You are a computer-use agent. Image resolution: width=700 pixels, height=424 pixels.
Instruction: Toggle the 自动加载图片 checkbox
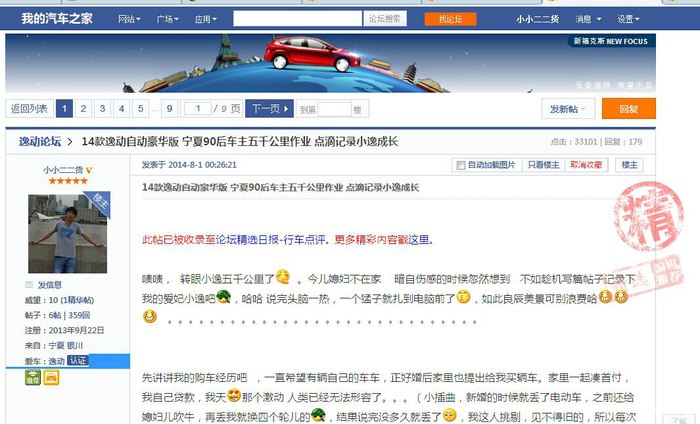461,166
